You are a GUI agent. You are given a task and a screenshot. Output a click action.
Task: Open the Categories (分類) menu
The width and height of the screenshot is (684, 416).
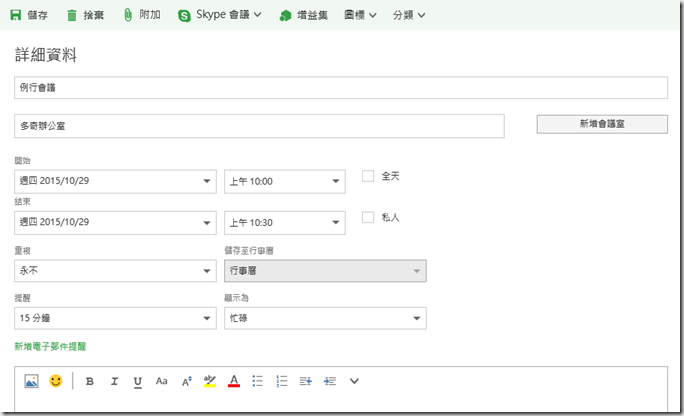click(x=408, y=15)
